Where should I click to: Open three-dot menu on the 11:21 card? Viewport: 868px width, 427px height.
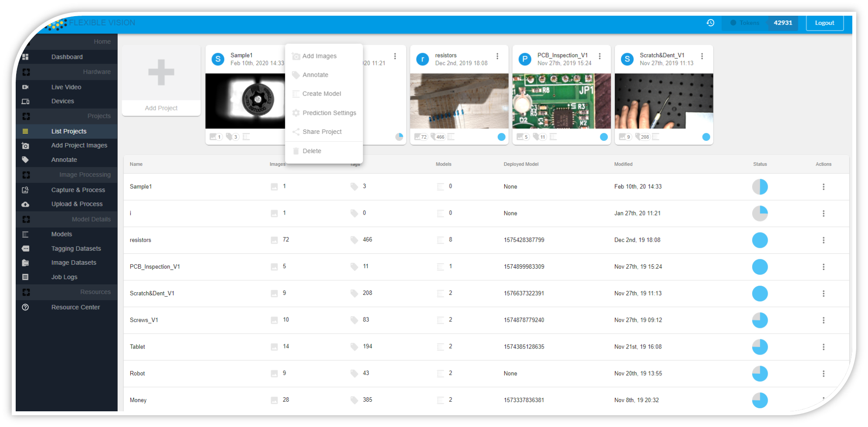pos(395,56)
